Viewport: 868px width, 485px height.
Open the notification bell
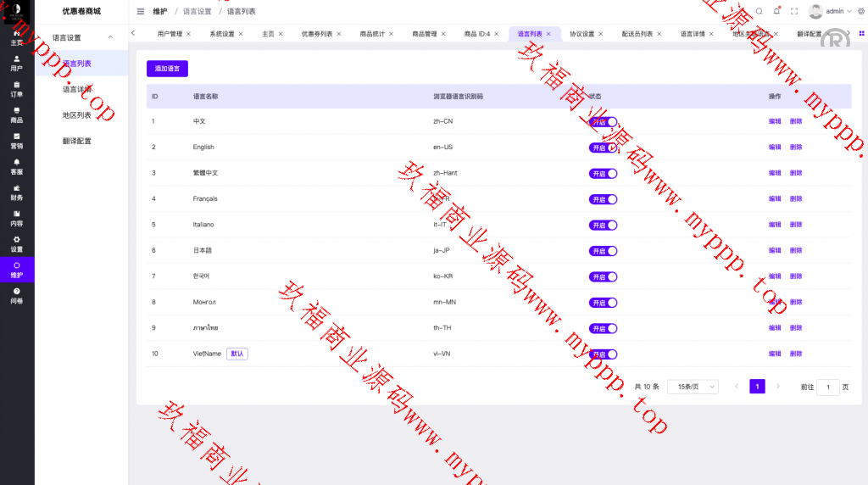[776, 11]
